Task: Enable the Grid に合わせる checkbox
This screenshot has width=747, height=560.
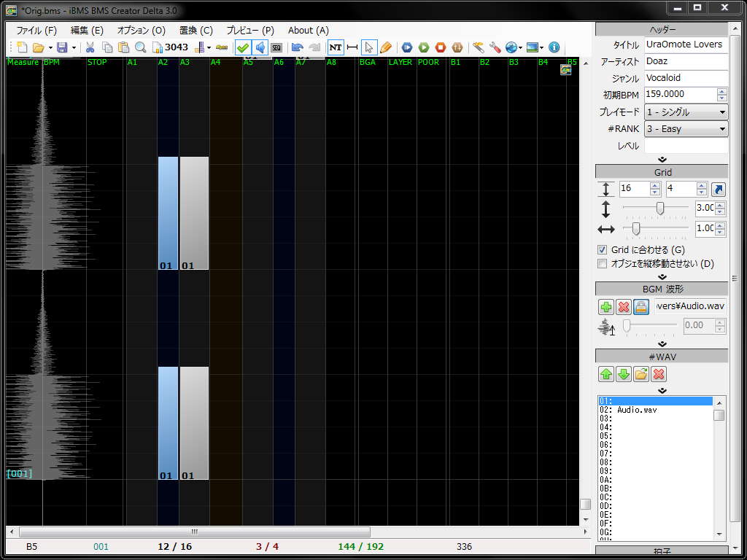Action: [x=603, y=249]
